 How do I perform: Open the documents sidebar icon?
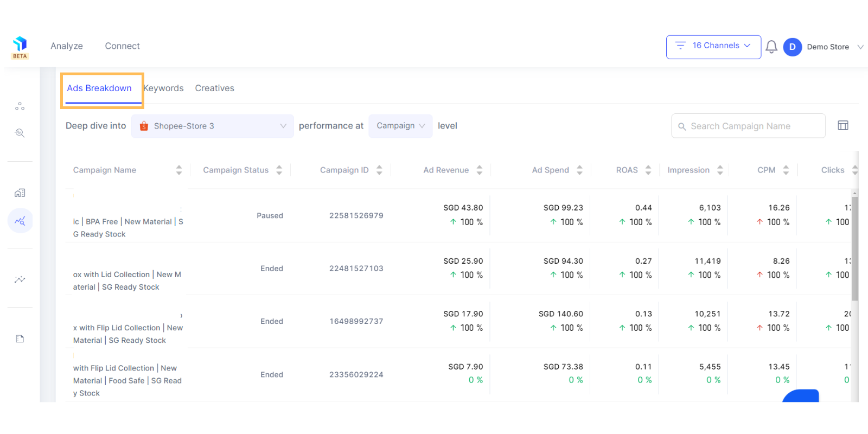coord(20,339)
